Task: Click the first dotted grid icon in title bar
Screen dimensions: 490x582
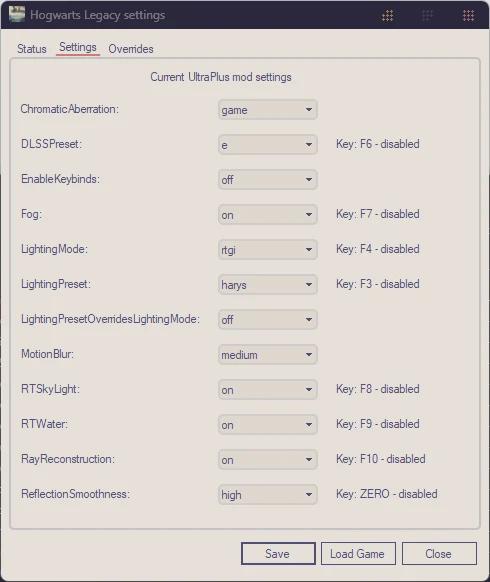Action: (388, 16)
